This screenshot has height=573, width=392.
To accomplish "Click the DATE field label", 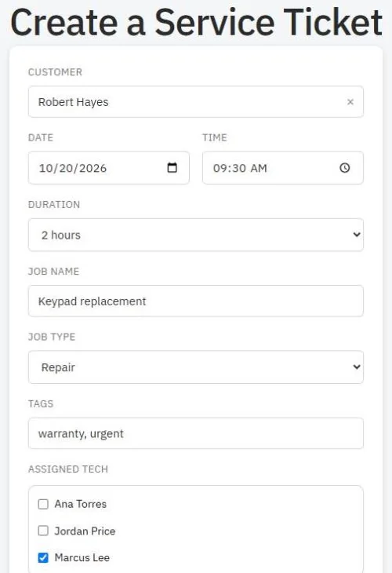I will [x=41, y=137].
